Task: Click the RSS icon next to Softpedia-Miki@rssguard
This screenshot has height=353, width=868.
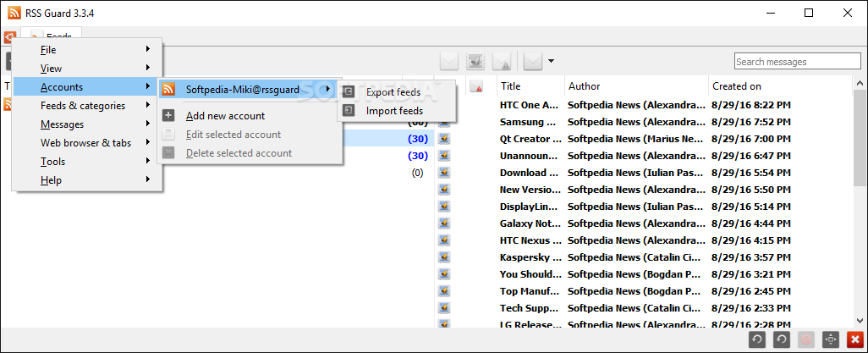Action: (x=168, y=89)
